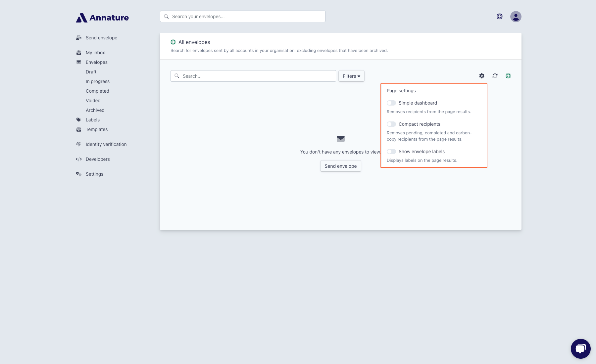Open the Filters dropdown
Viewport: 596px width, 364px height.
pyautogui.click(x=351, y=76)
